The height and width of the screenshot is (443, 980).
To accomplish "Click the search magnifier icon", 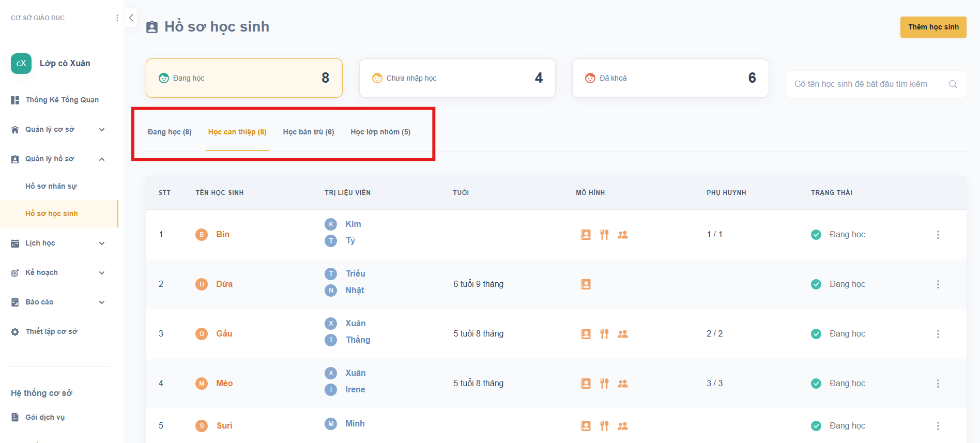I will click(953, 84).
